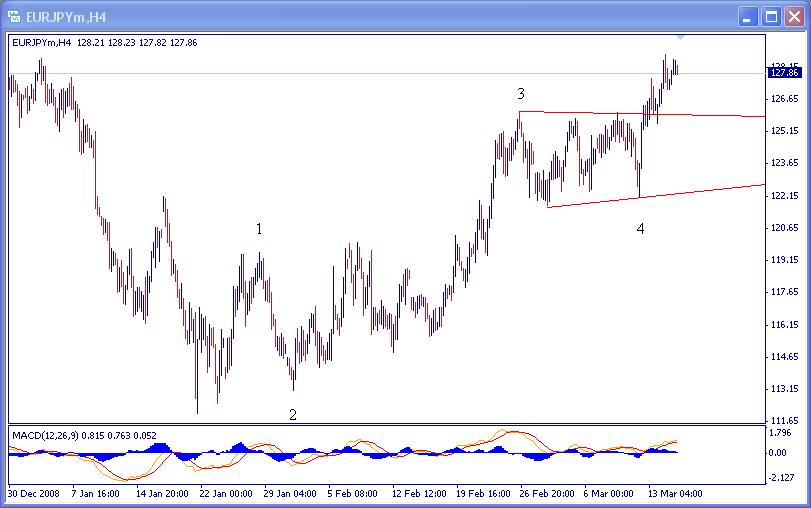Click the 111.65 price scale value

click(x=784, y=421)
